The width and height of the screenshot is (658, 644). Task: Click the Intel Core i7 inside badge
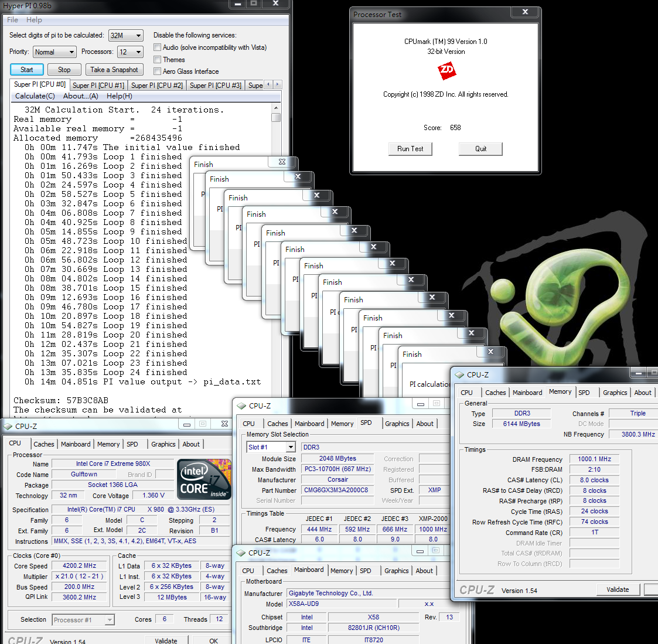204,479
